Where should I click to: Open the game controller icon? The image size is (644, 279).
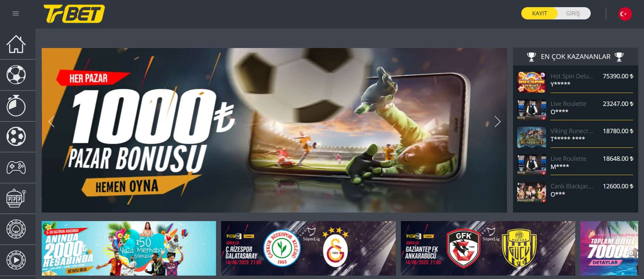16,167
